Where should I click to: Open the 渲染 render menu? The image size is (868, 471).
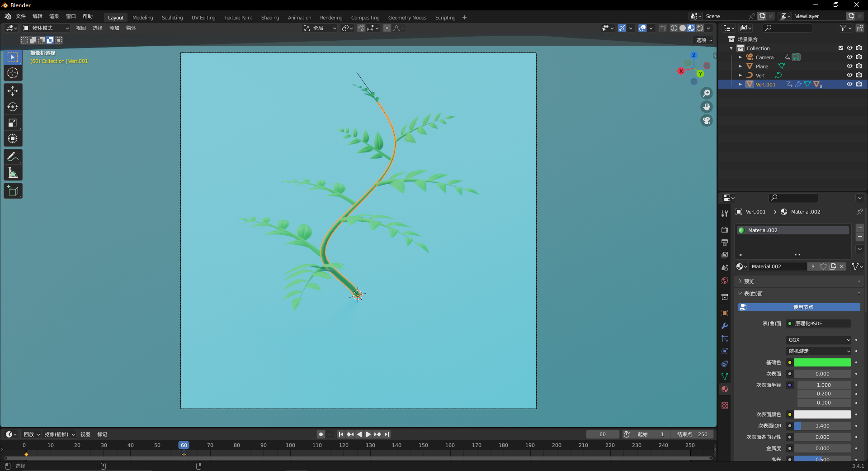[x=54, y=16]
